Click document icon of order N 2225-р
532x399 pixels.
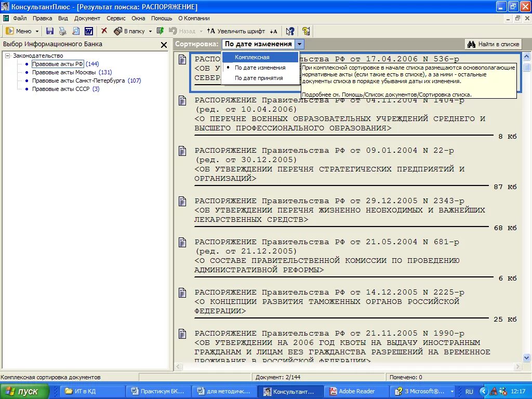(182, 292)
